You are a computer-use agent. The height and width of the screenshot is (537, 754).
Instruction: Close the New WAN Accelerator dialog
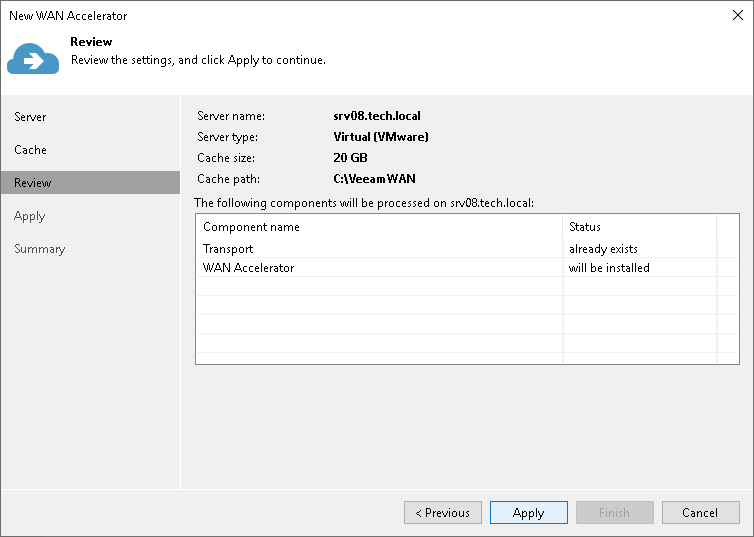(x=738, y=15)
